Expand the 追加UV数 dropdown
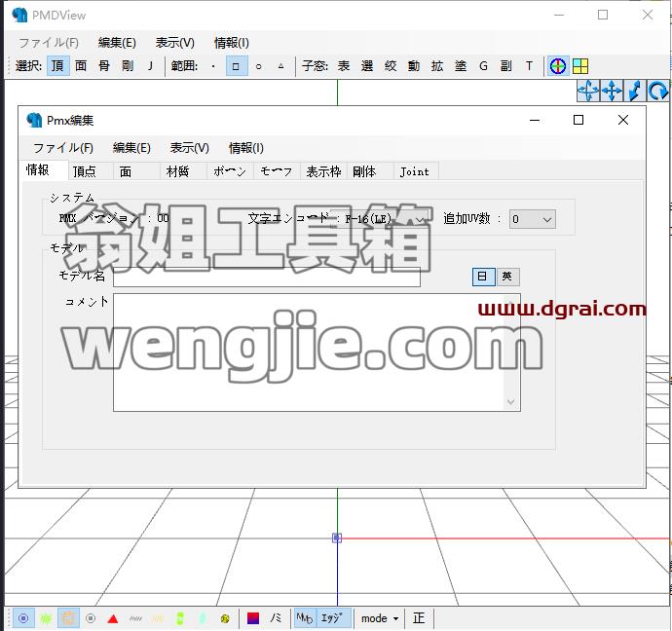Screen dimensions: 672x631 tap(533, 219)
